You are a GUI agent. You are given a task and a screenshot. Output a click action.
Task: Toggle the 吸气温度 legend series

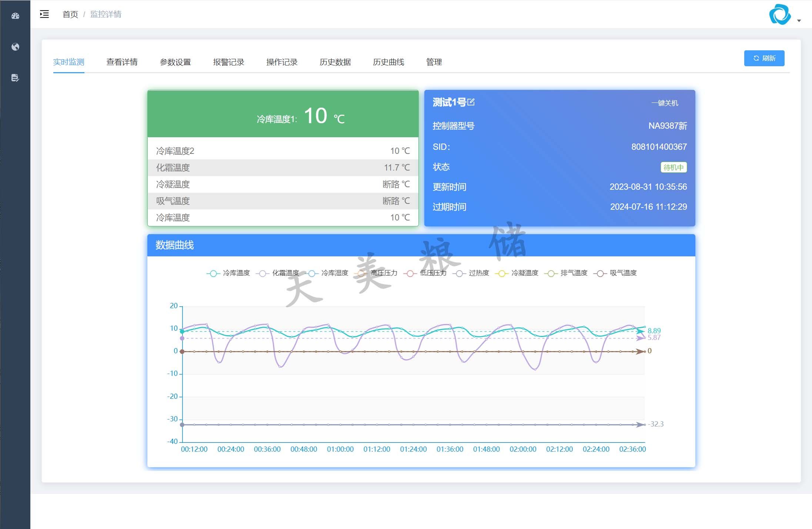(x=615, y=273)
